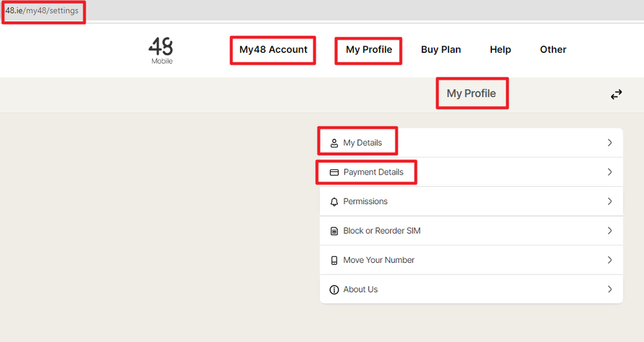Expand My Details using its chevron
Screen dimensions: 644x342
[609, 142]
